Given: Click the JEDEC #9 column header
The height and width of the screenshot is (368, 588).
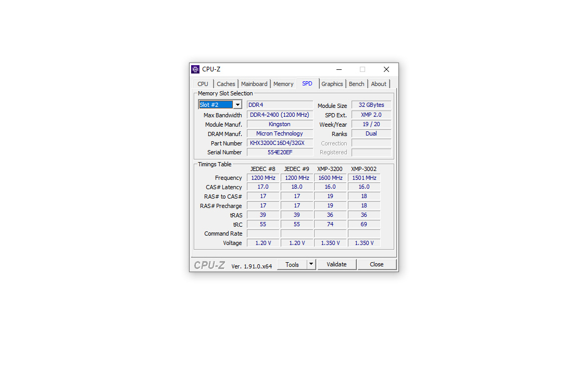Looking at the screenshot, I should click(x=297, y=169).
